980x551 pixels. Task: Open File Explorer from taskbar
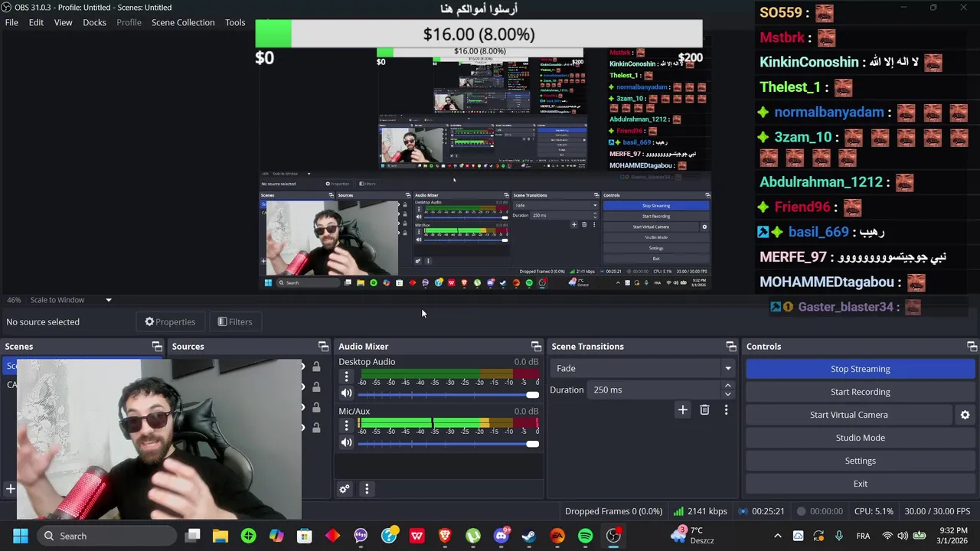click(220, 536)
